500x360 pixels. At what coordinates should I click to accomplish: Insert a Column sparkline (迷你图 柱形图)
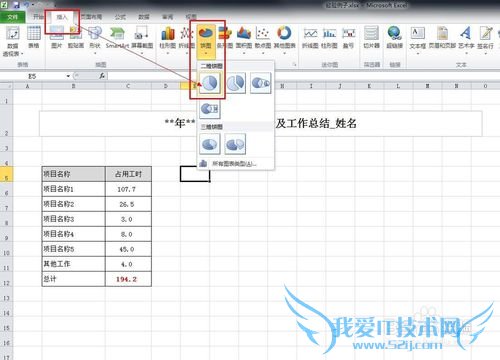[x=329, y=37]
